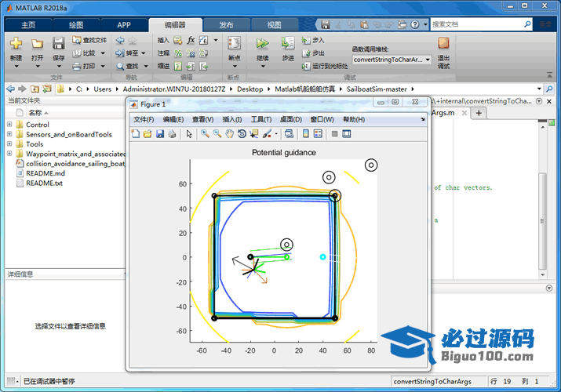Click the insert colorbar icon
This screenshot has height=392, width=561.
click(x=306, y=134)
